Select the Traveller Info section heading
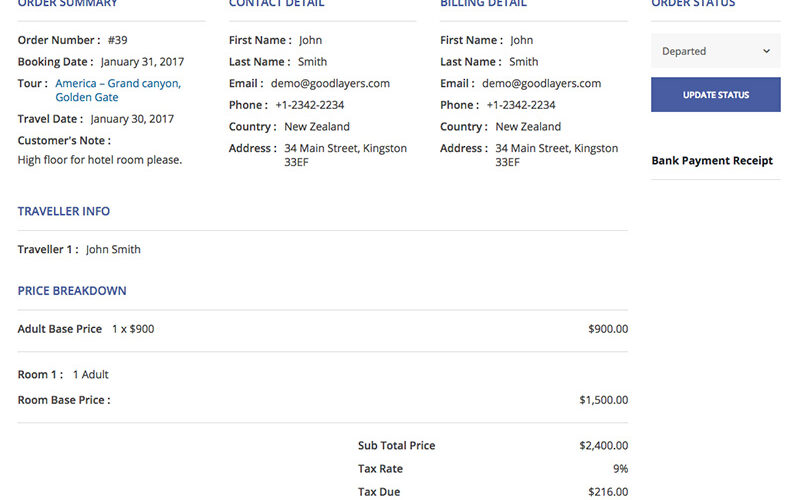800x500 pixels. (64, 211)
